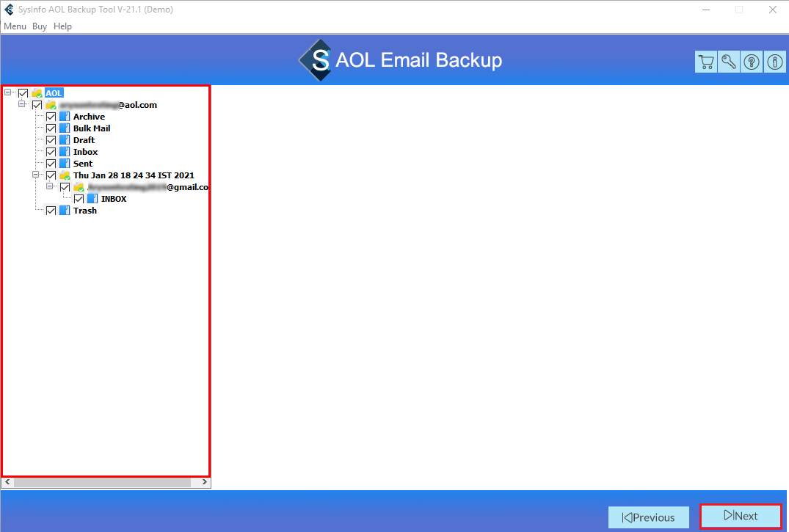This screenshot has height=532, width=789.
Task: Click the INBOX subfolder icon
Action: tap(92, 199)
